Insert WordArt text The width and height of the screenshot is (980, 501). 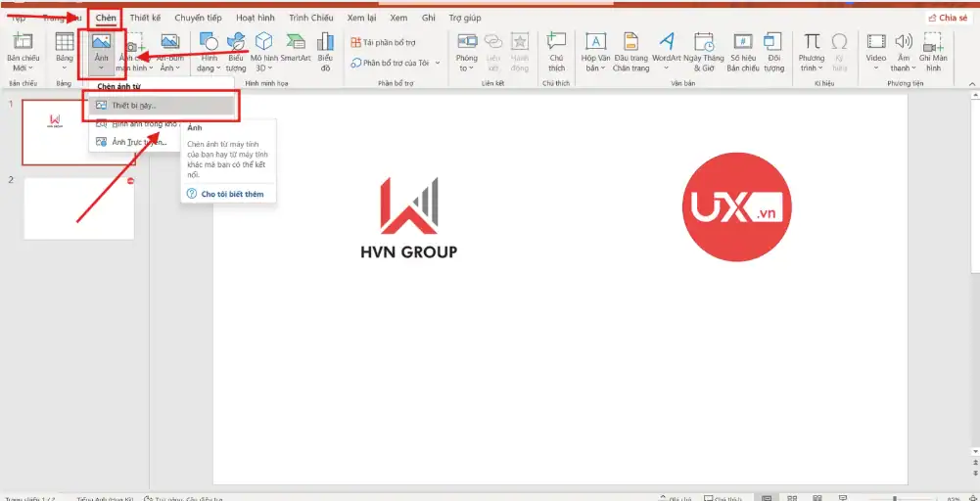click(x=667, y=52)
